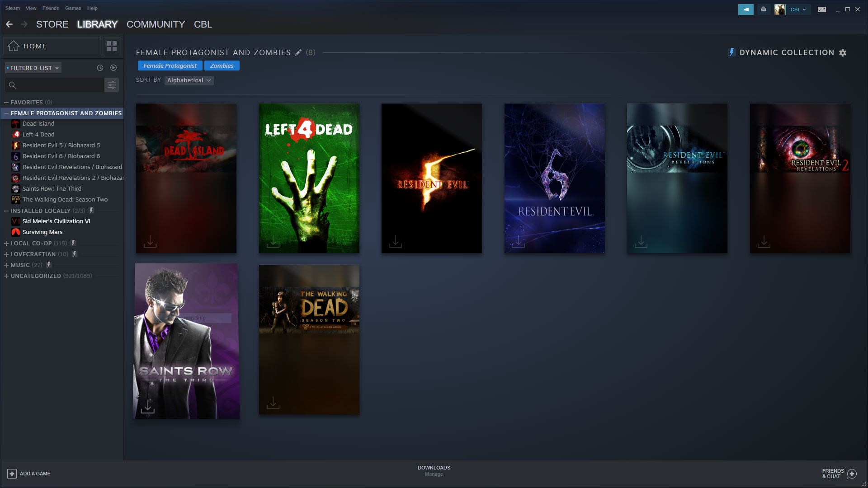Select the Left 4 Dead cover thumbnail
Screen dimensions: 868x488
pyautogui.click(x=309, y=178)
